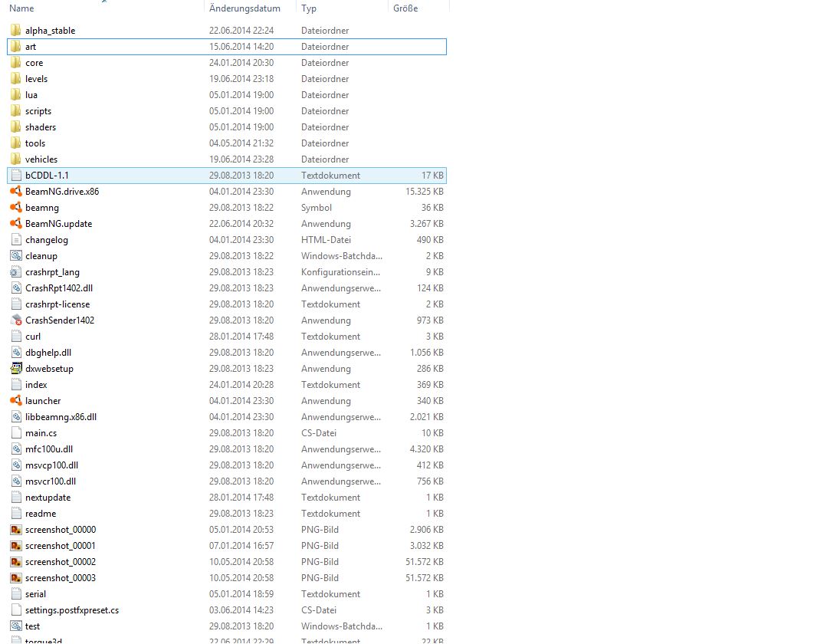
Task: Click the BeamNG.update application icon
Action: coord(16,224)
